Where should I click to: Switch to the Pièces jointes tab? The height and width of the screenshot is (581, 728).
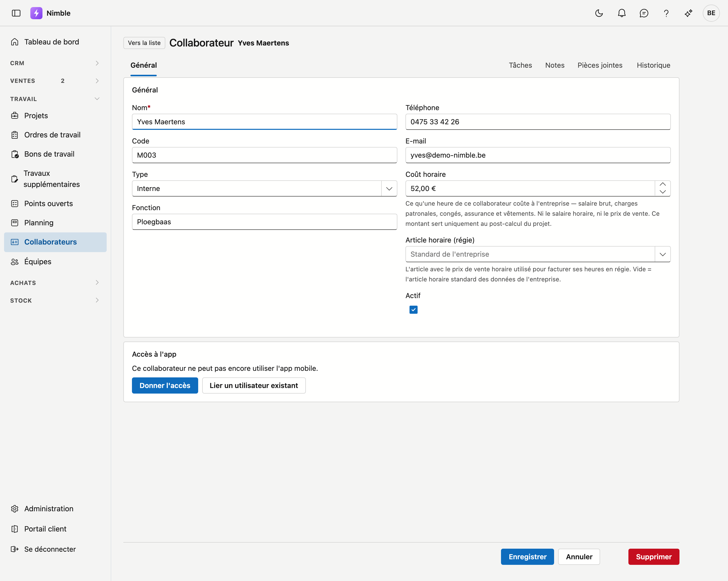600,65
